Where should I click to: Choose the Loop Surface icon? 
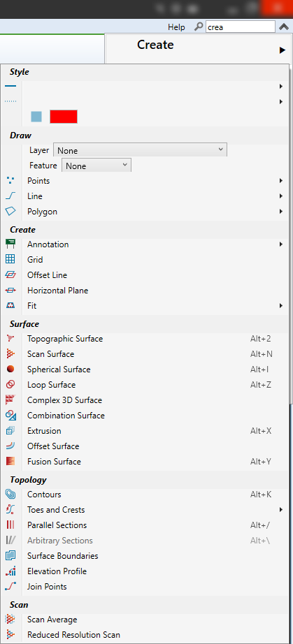pos(10,384)
